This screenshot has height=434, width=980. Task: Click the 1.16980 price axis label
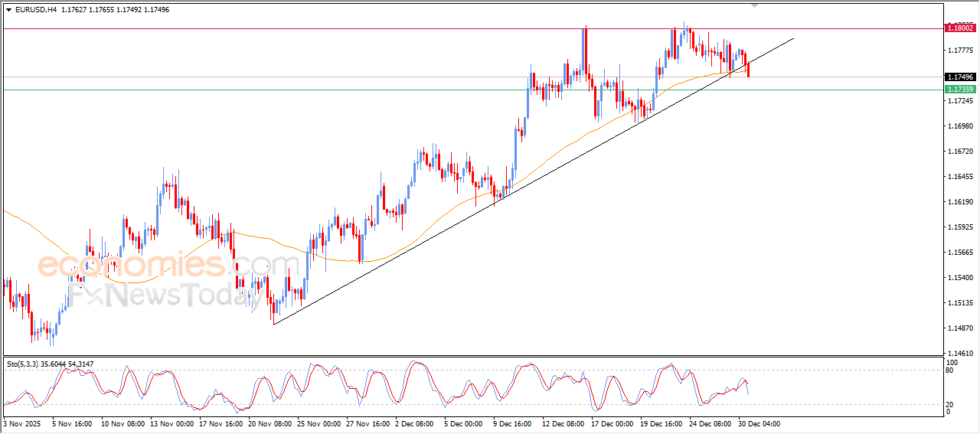(960, 126)
